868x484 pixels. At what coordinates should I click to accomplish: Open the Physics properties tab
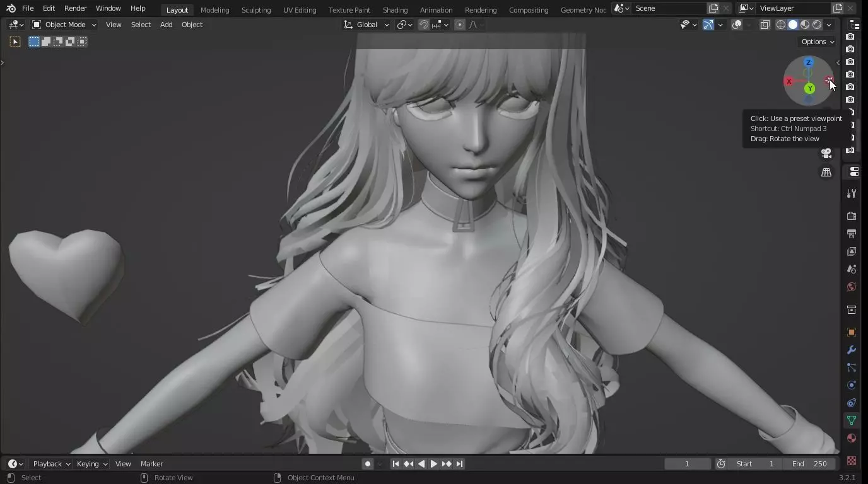tap(852, 385)
